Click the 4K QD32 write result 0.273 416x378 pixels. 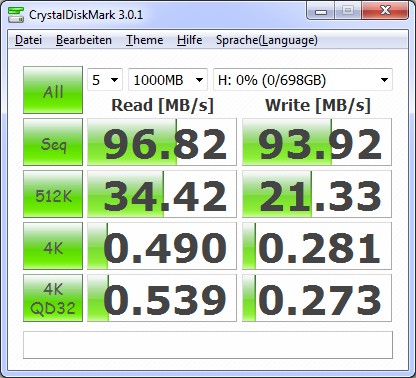(x=317, y=298)
